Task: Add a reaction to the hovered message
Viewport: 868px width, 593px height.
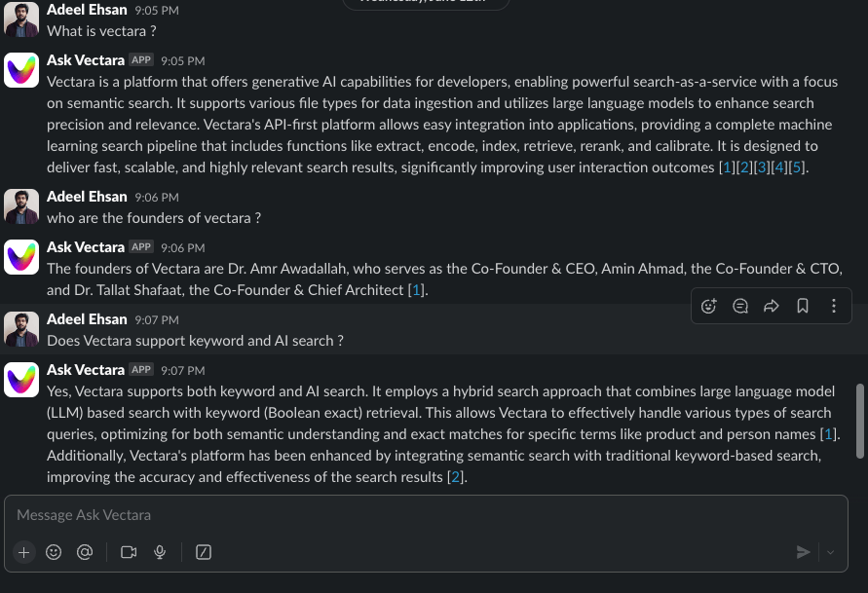Action: pos(709,306)
